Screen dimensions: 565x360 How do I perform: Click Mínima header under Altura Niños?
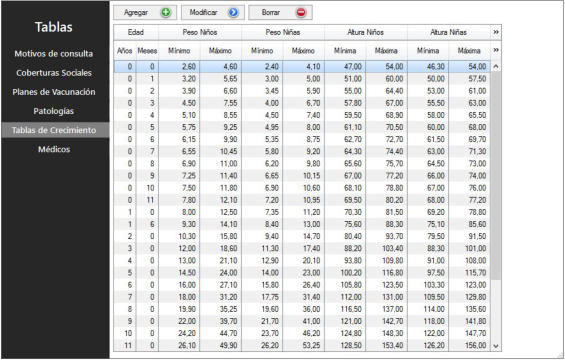tap(345, 51)
